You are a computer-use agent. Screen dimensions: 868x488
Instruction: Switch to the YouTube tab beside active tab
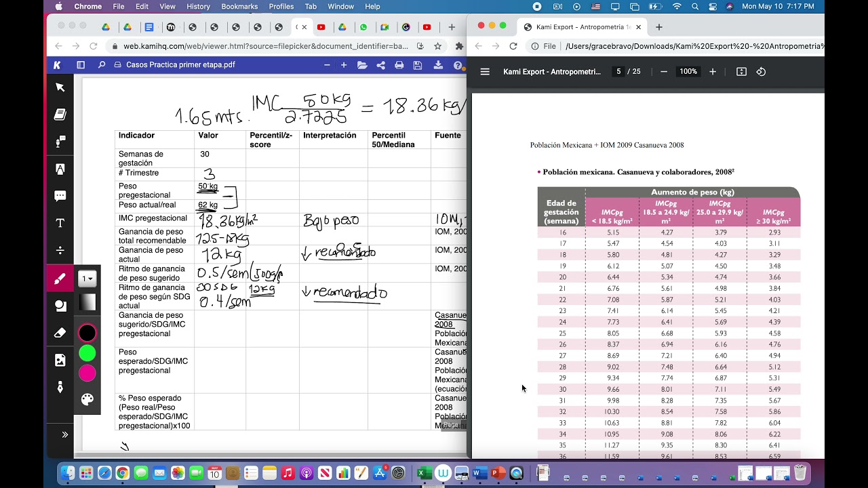(x=321, y=27)
